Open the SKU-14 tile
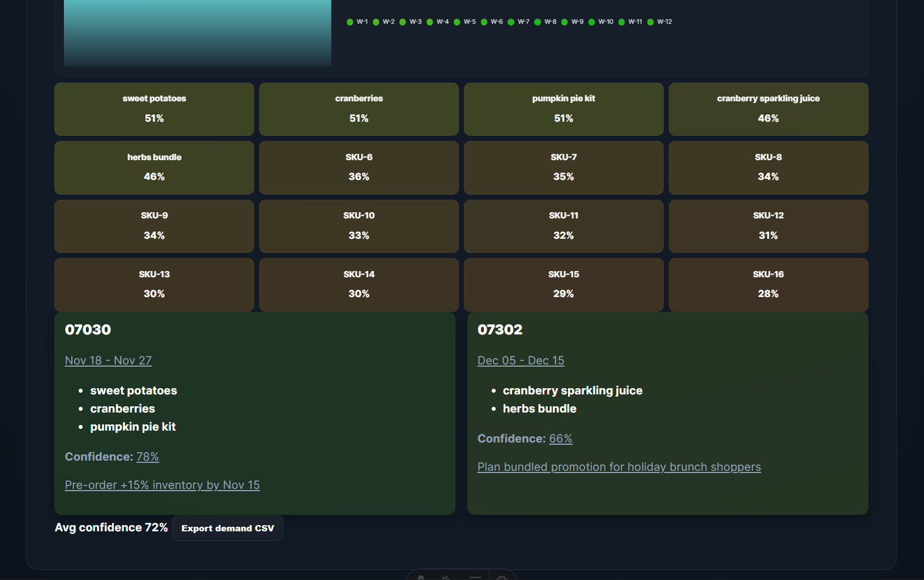 [359, 285]
